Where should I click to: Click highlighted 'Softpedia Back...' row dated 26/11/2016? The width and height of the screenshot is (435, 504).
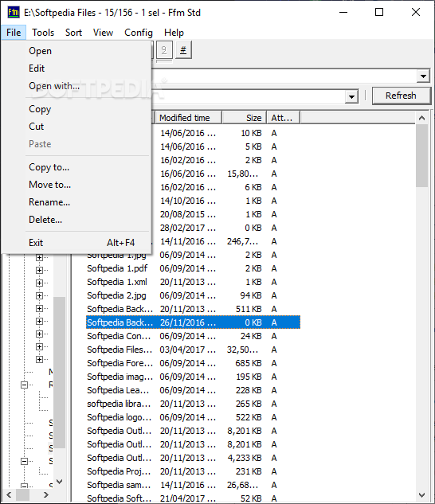[193, 322]
